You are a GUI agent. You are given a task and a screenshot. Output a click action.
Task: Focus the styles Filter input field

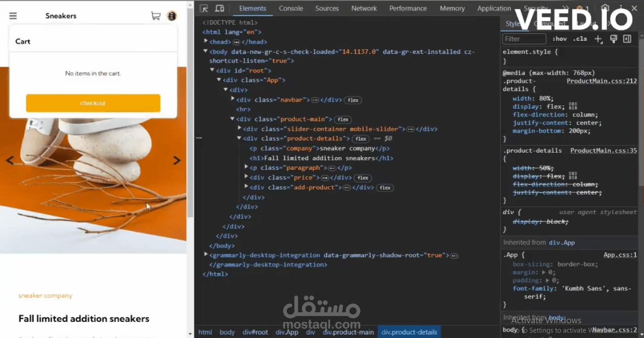coord(524,39)
